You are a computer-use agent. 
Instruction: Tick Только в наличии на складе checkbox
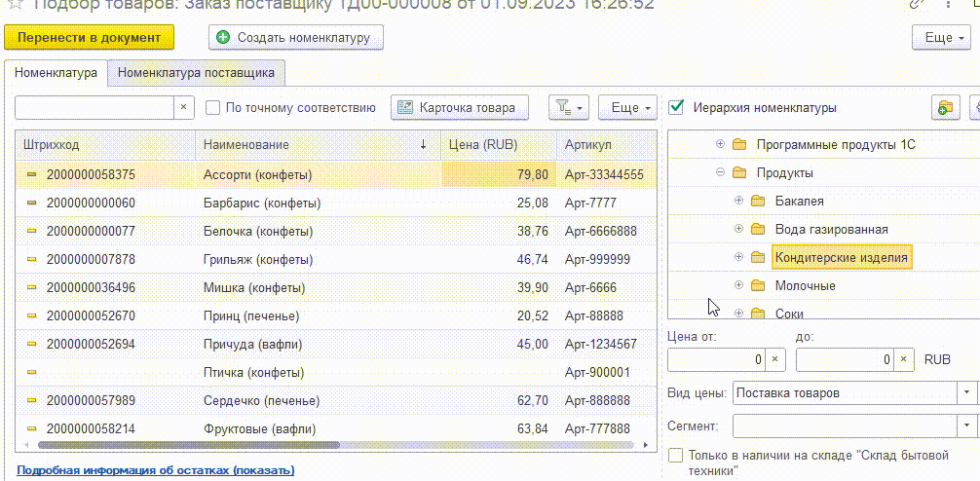pos(676,455)
